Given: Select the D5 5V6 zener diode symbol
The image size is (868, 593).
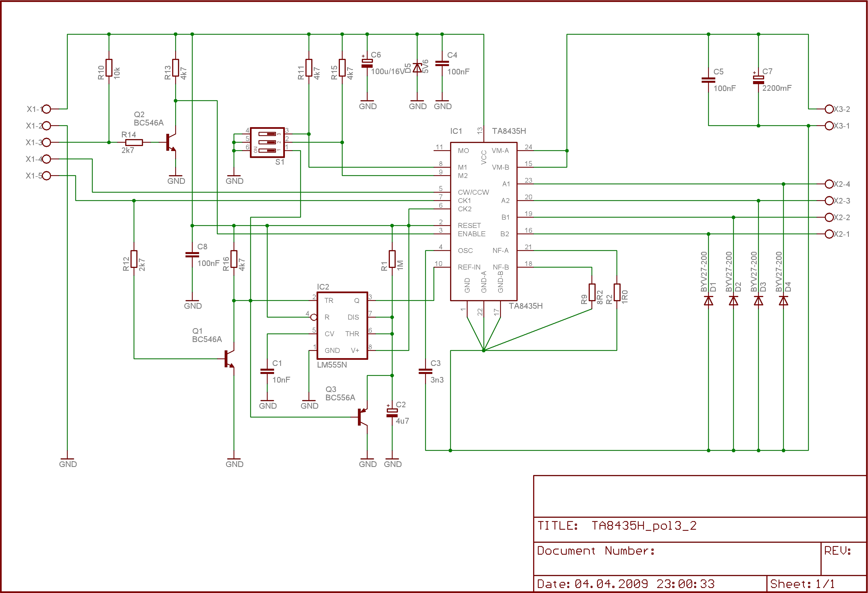Looking at the screenshot, I should click(417, 68).
